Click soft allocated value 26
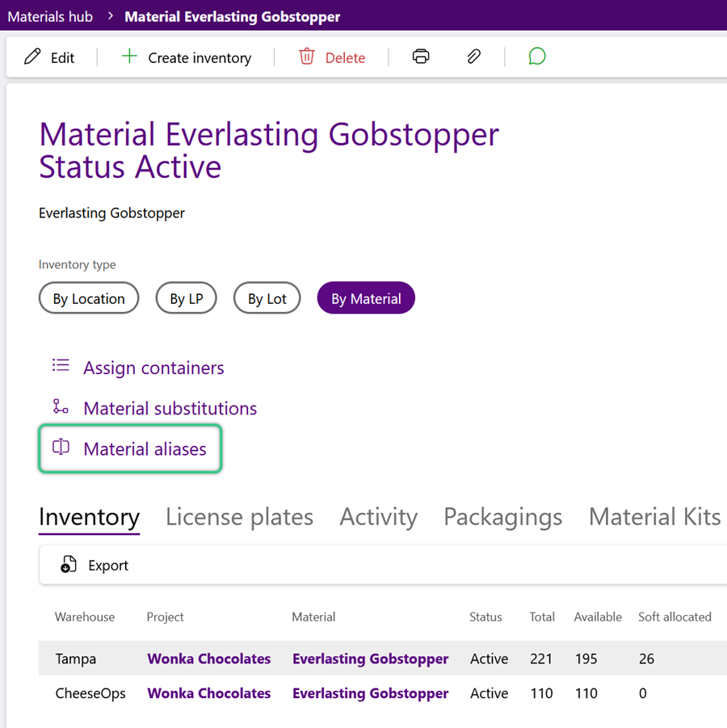This screenshot has height=728, width=727. click(x=646, y=659)
